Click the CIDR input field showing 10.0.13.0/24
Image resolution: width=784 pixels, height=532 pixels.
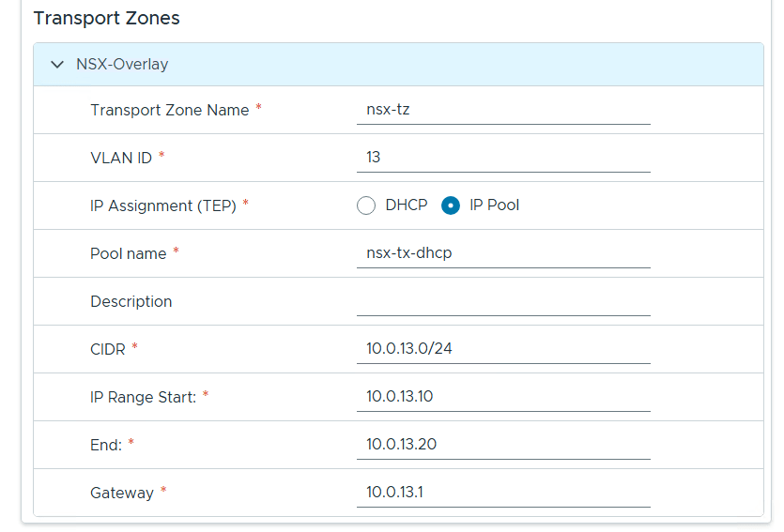click(503, 349)
